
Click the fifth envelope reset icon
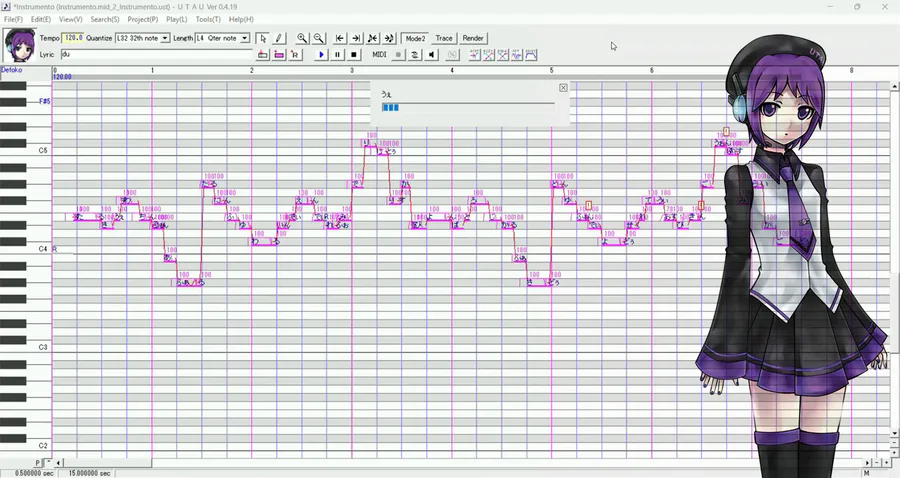[x=531, y=55]
